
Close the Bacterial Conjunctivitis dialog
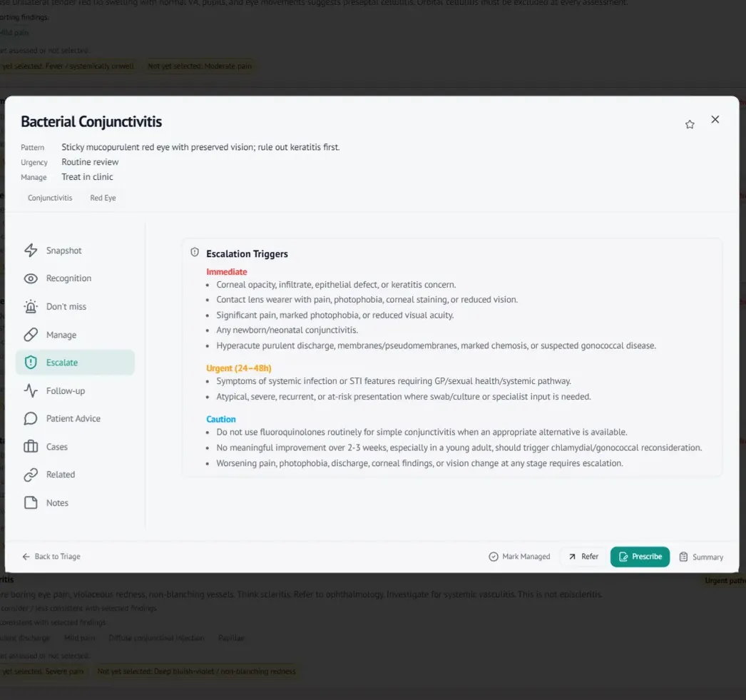[x=715, y=119]
